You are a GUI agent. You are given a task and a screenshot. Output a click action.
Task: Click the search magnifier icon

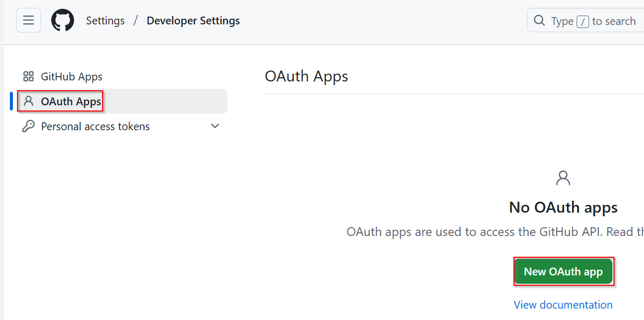point(539,21)
